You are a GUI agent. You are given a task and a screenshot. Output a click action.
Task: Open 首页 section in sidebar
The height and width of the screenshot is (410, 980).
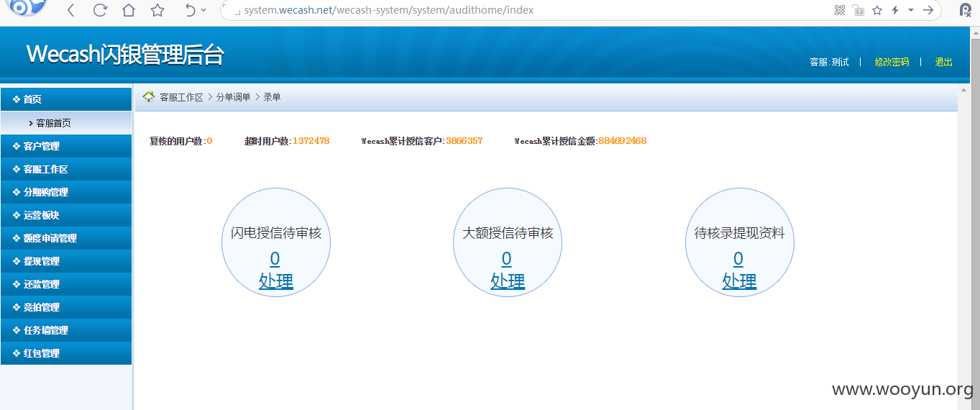point(66,99)
